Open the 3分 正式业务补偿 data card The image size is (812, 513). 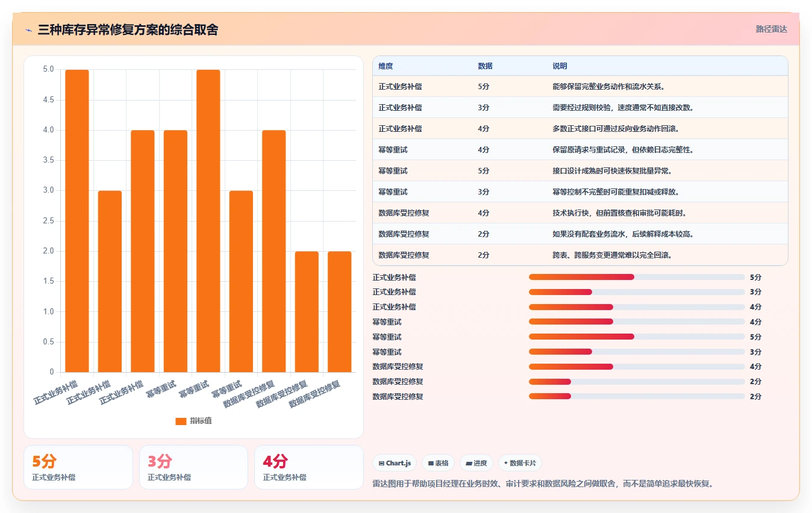(x=193, y=467)
